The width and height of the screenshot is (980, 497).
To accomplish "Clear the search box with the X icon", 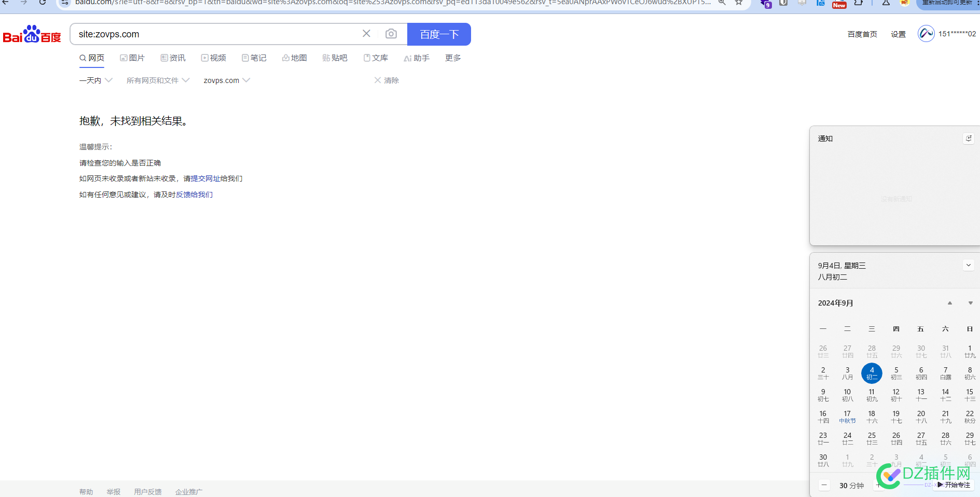I will pos(366,34).
